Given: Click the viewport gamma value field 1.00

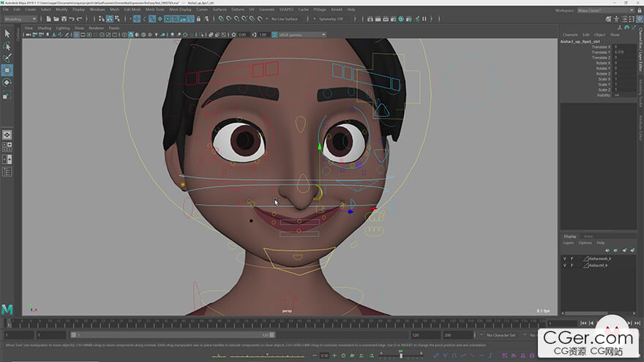Looking at the screenshot, I should coord(263,35).
